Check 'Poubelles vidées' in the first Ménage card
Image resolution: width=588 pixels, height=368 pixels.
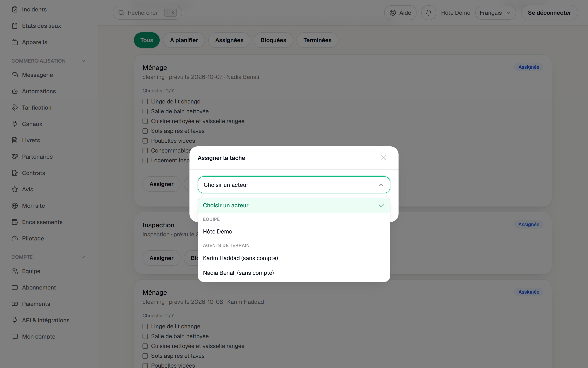[145, 141]
